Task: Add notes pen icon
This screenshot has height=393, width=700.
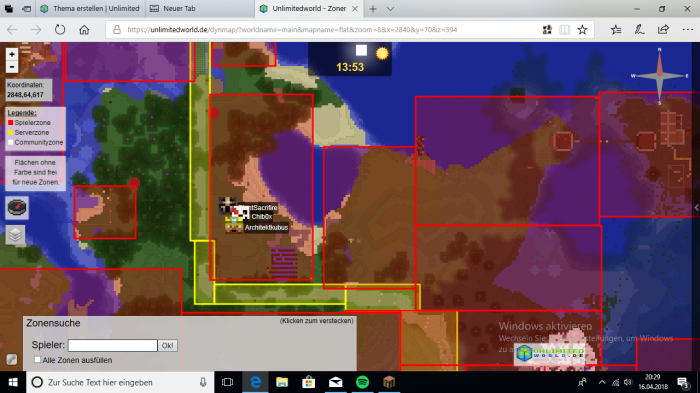Action: 639,30
